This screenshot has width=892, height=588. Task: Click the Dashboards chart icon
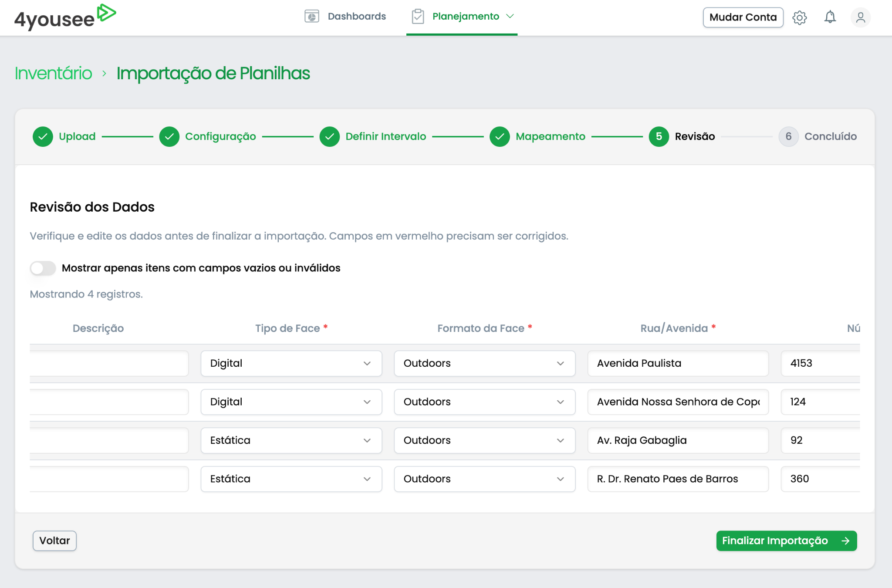pos(311,17)
